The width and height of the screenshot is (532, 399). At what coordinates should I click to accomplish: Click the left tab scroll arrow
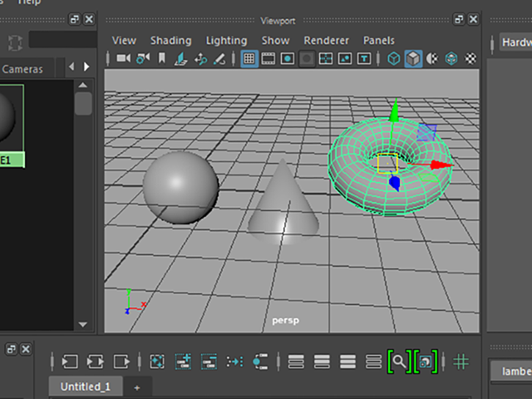(71, 66)
